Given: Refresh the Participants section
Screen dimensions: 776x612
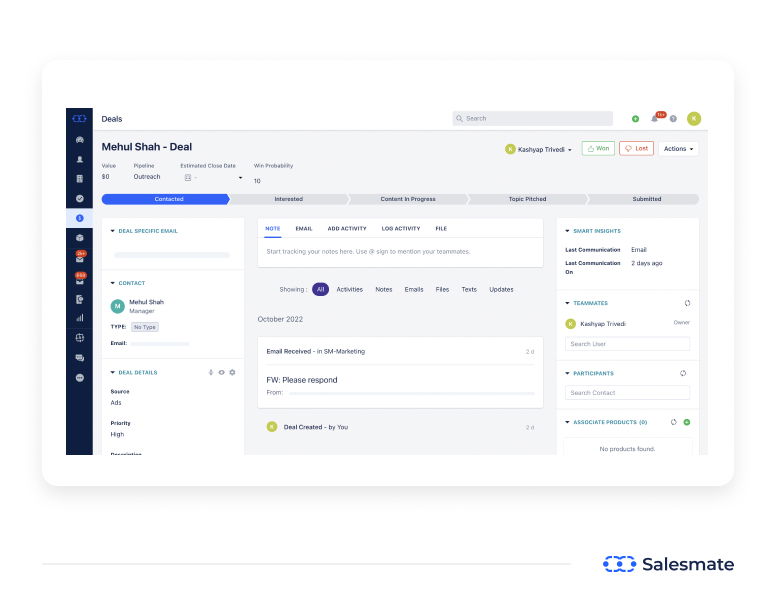Looking at the screenshot, I should (683, 373).
